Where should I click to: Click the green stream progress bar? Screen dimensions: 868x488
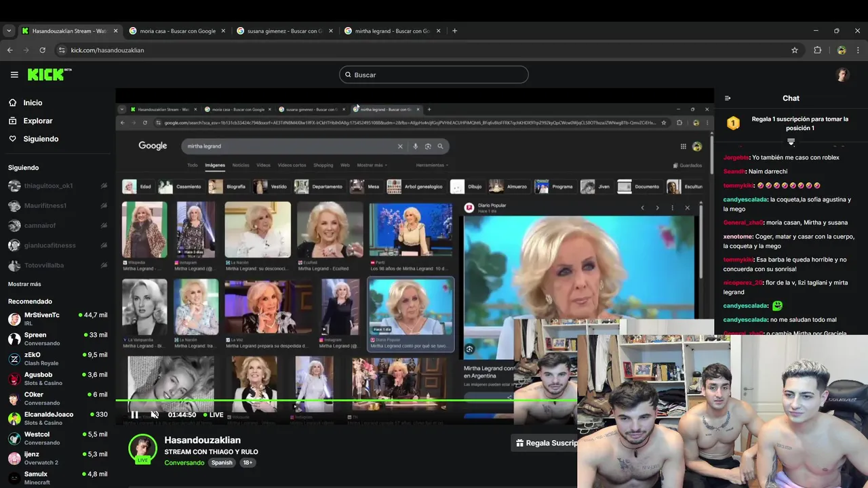pos(346,400)
